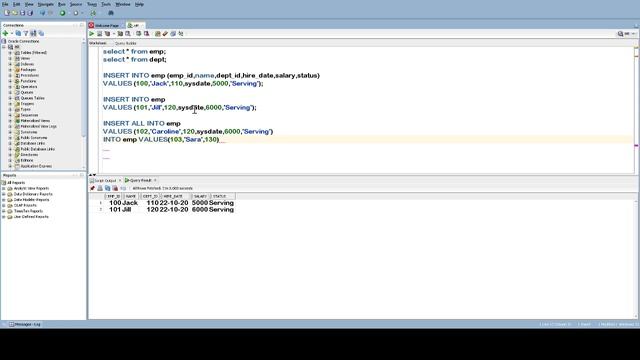Select the Materialized Views node

pos(35,121)
